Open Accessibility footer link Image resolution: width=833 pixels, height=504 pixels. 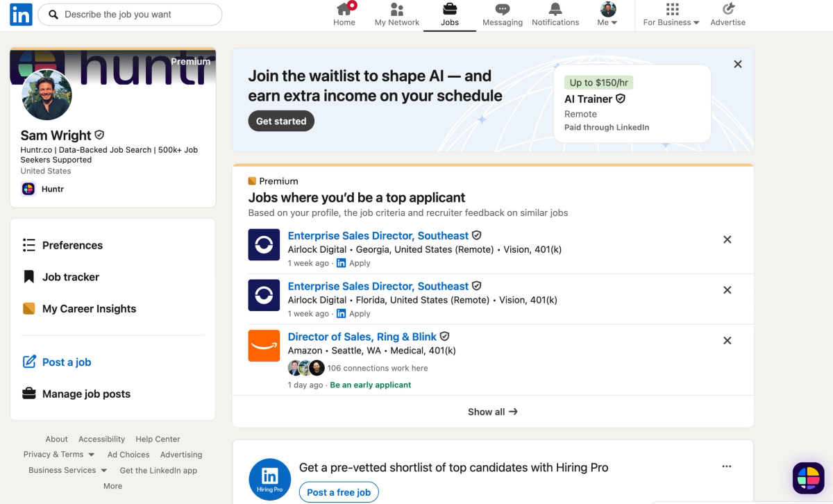(x=101, y=439)
